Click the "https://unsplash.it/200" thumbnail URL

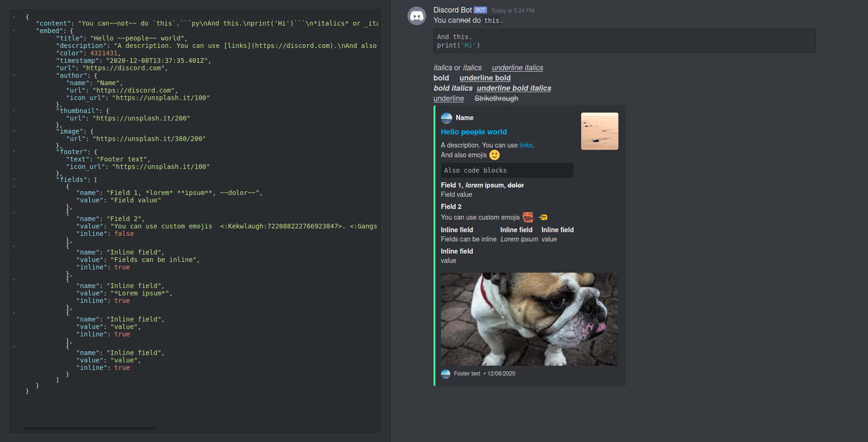pos(142,118)
